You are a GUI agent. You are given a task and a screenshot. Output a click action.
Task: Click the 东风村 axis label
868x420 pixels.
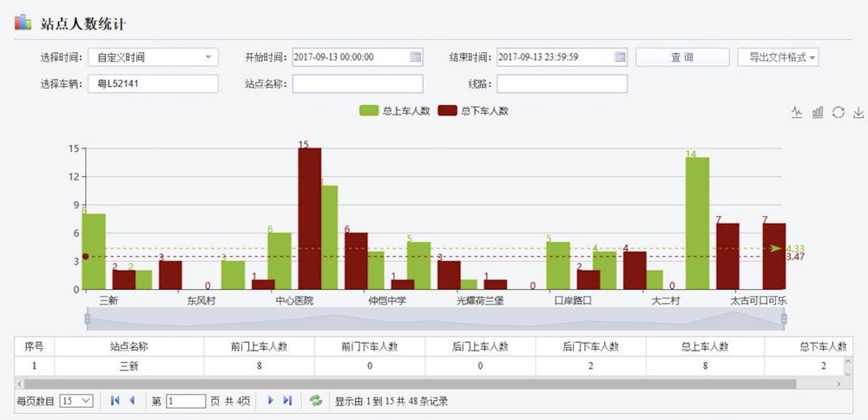[x=201, y=301]
